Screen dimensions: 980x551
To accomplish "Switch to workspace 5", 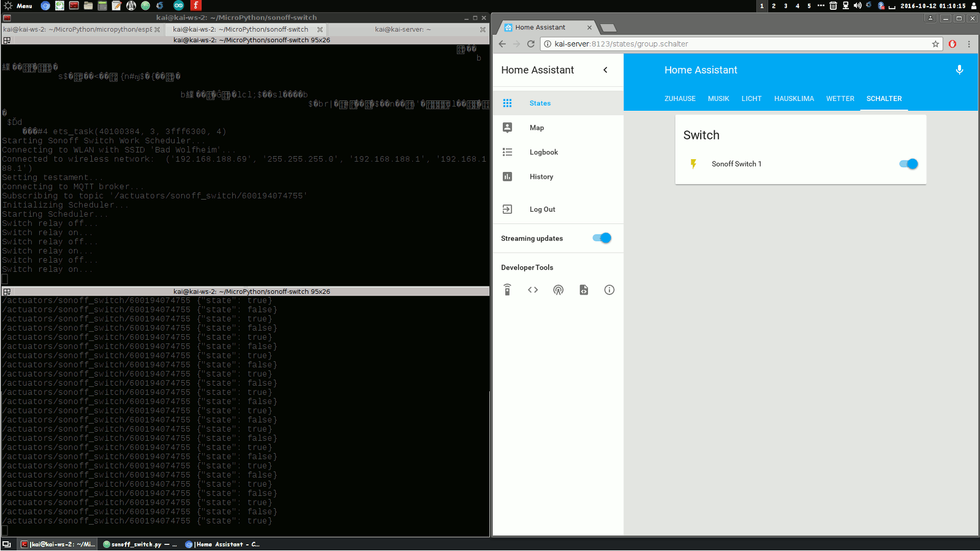I will tap(809, 6).
